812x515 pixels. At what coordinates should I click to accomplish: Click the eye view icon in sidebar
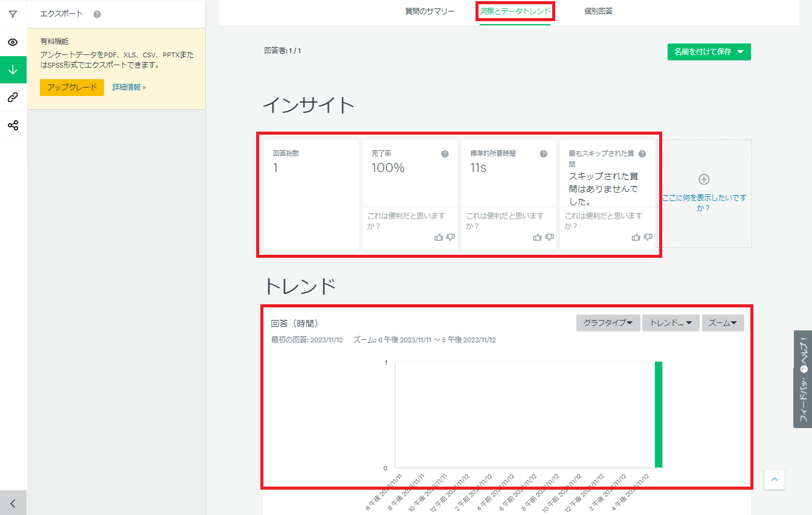tap(13, 42)
